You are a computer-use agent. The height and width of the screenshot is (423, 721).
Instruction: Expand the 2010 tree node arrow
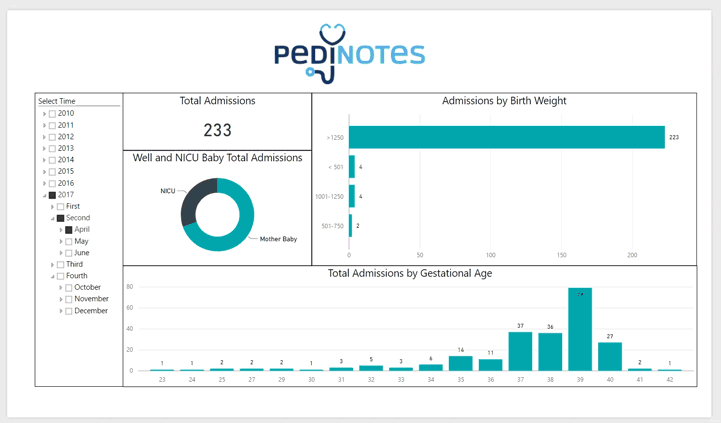(x=44, y=114)
